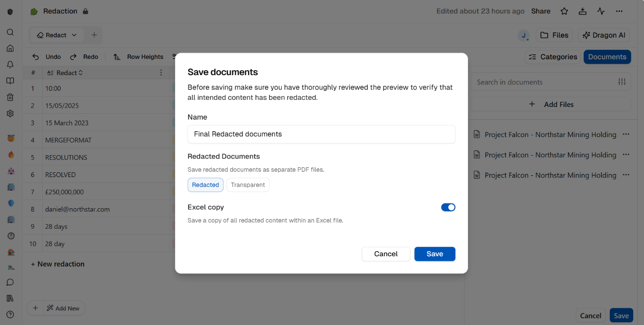Click the app logo at sidebar top
Image resolution: width=644 pixels, height=325 pixels.
pos(10,12)
